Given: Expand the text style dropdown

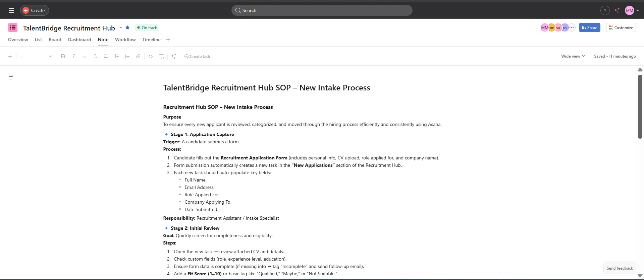Looking at the screenshot, I should coord(36,56).
